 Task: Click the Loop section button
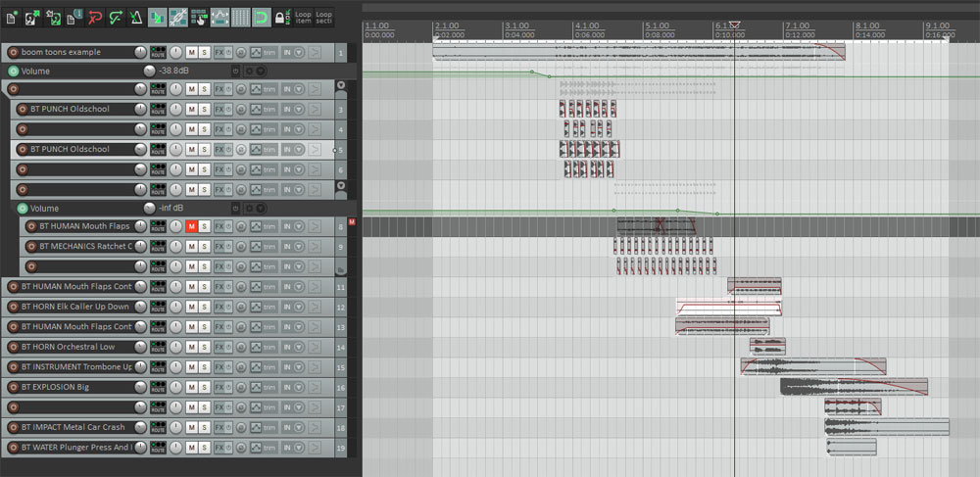323,18
